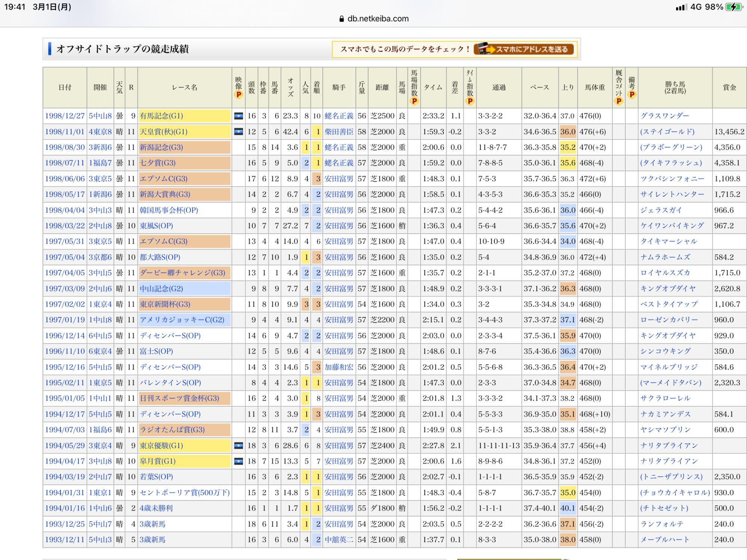Open 七夕賞(G3) race link
Viewport: 747px width, 560px height.
[x=158, y=163]
